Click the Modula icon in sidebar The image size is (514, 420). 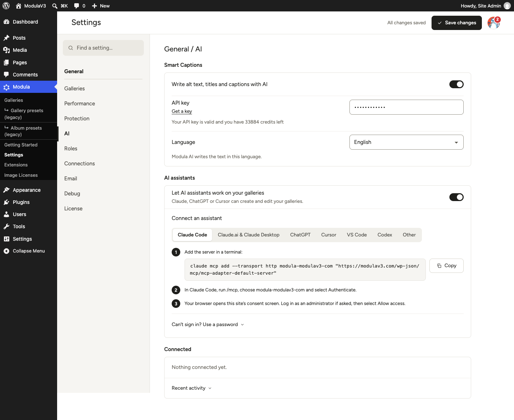pos(6,87)
